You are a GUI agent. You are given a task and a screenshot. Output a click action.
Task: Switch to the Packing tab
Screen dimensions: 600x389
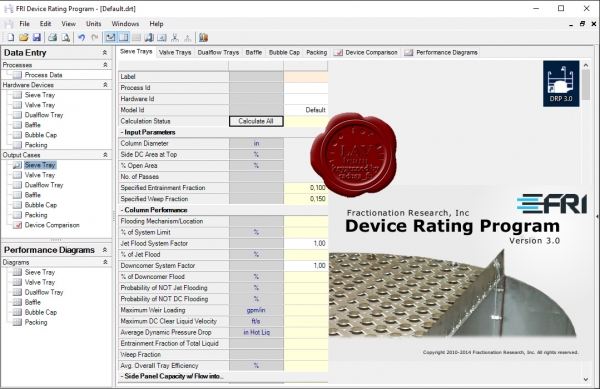tap(316, 52)
